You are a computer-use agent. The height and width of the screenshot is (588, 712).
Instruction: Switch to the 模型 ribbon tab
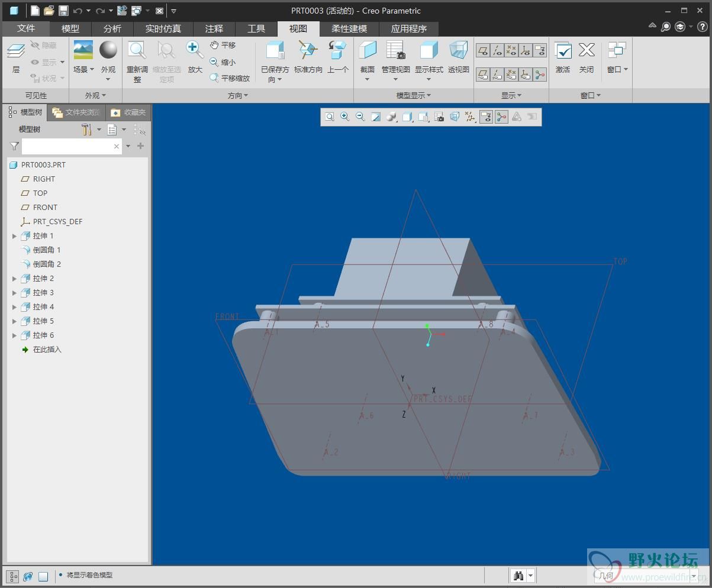pyautogui.click(x=70, y=28)
